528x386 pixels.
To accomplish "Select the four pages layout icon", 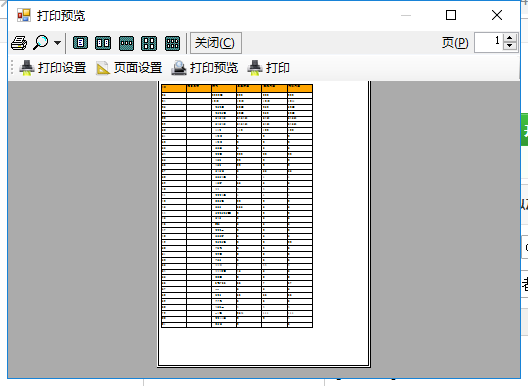I will tap(149, 43).
